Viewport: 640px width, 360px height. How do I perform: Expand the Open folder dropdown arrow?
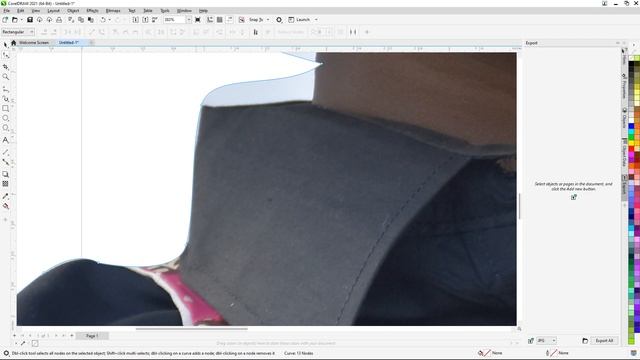tap(21, 20)
